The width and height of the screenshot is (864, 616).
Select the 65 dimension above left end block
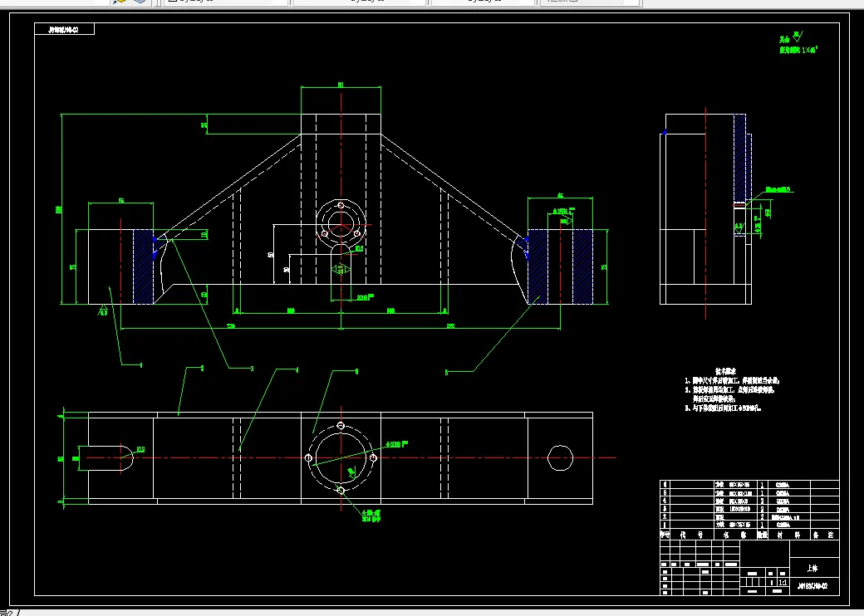pos(121,200)
